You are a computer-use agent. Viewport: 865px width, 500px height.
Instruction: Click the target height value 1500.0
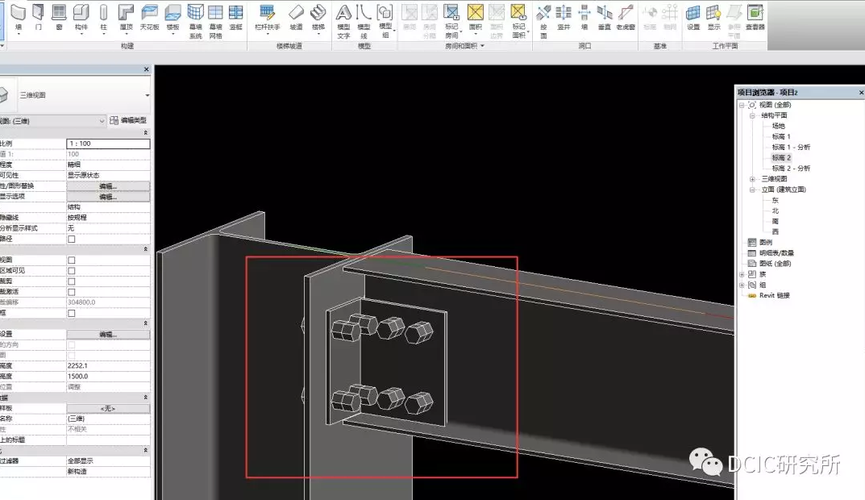click(x=108, y=376)
